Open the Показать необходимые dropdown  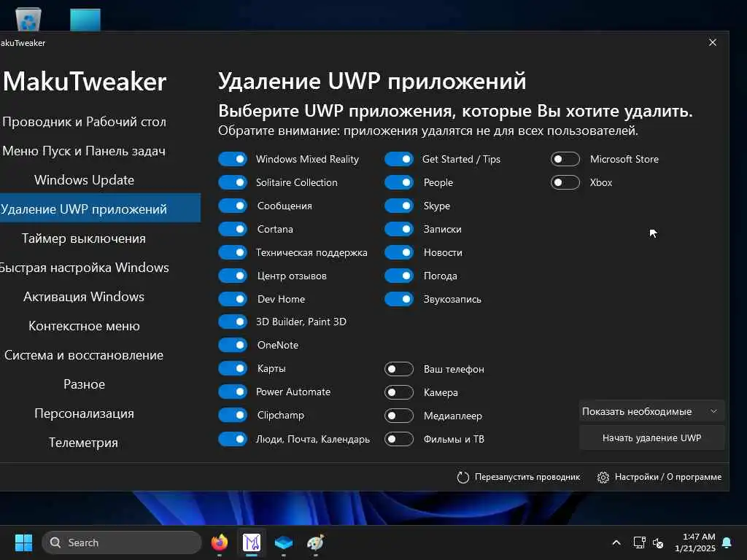click(x=651, y=411)
